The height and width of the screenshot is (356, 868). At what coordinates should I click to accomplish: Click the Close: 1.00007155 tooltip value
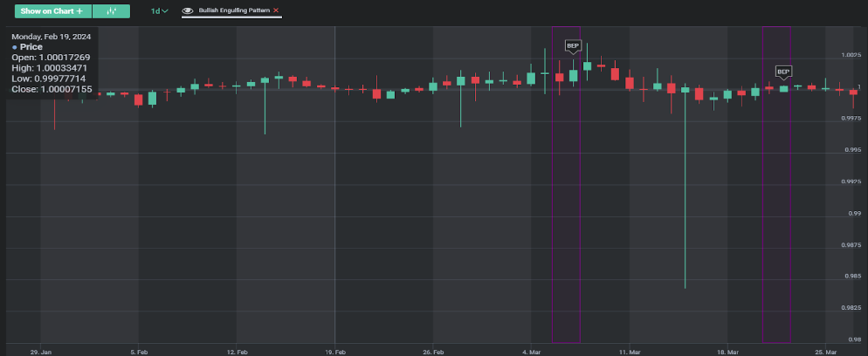[x=52, y=89]
